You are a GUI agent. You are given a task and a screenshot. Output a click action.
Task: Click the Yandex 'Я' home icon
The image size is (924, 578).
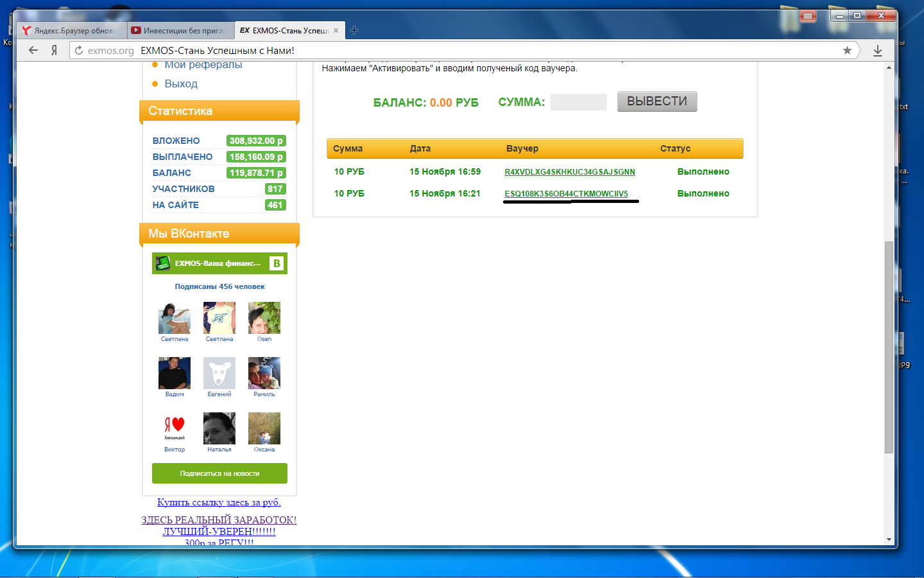55,50
